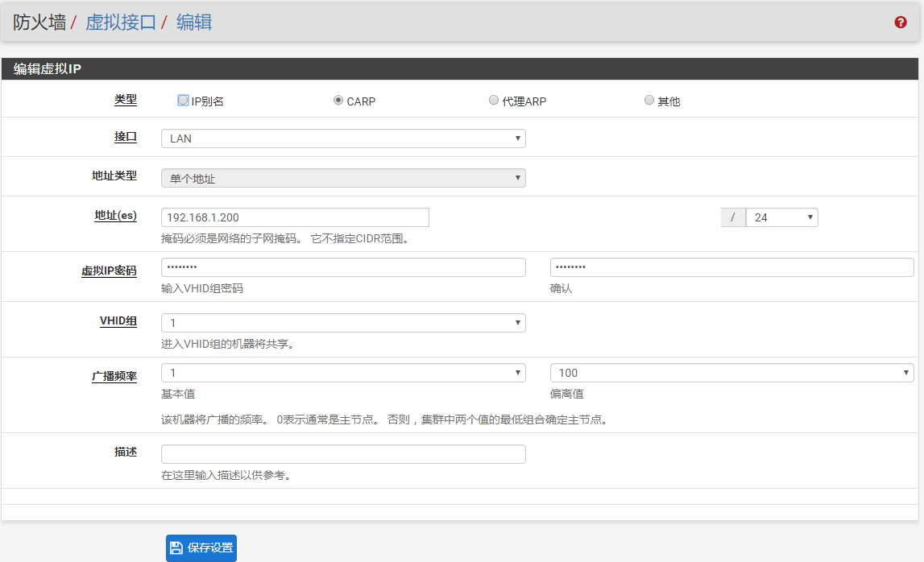
Task: Click the 广播频率 field label
Action: point(114,377)
